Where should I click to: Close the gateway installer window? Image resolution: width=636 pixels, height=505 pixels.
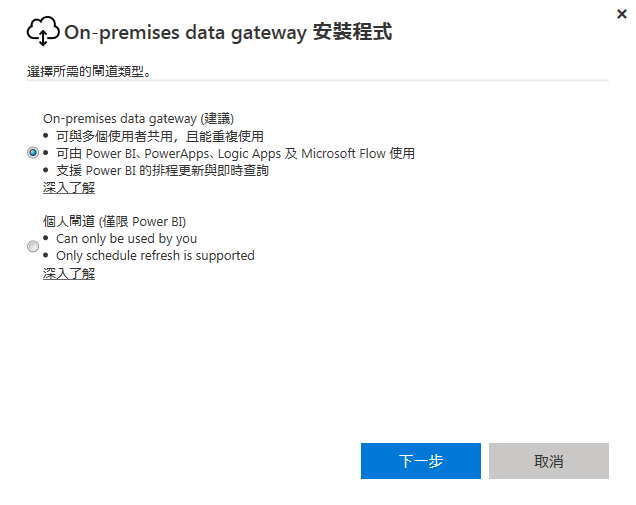click(623, 14)
